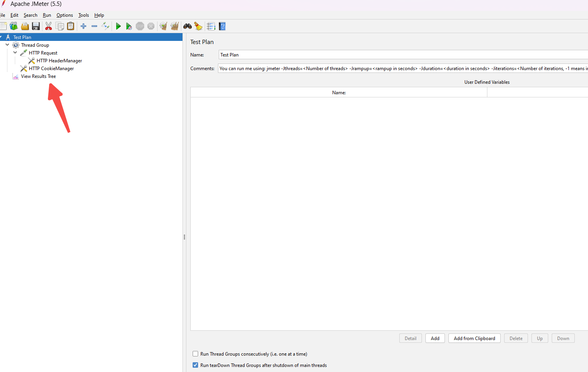This screenshot has height=372, width=588.
Task: Click the Copy toolbar icon
Action: pyautogui.click(x=60, y=26)
